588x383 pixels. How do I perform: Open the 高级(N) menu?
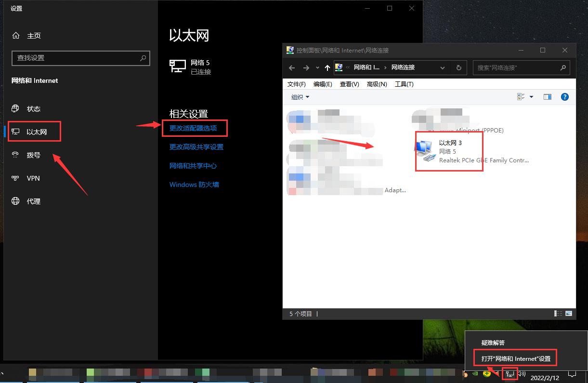[377, 84]
